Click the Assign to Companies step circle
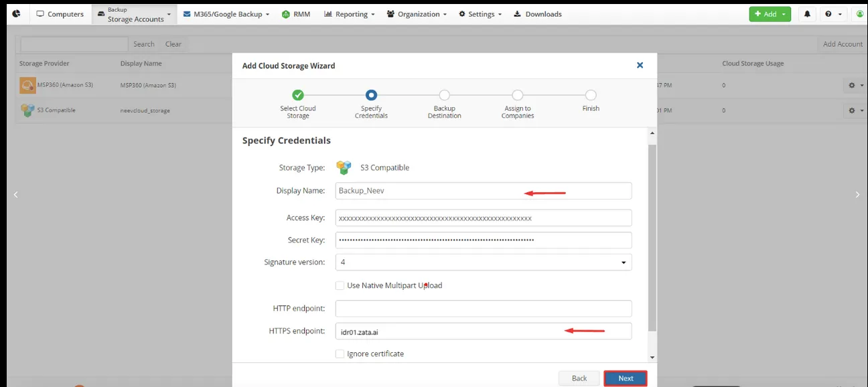The height and width of the screenshot is (387, 868). point(518,95)
